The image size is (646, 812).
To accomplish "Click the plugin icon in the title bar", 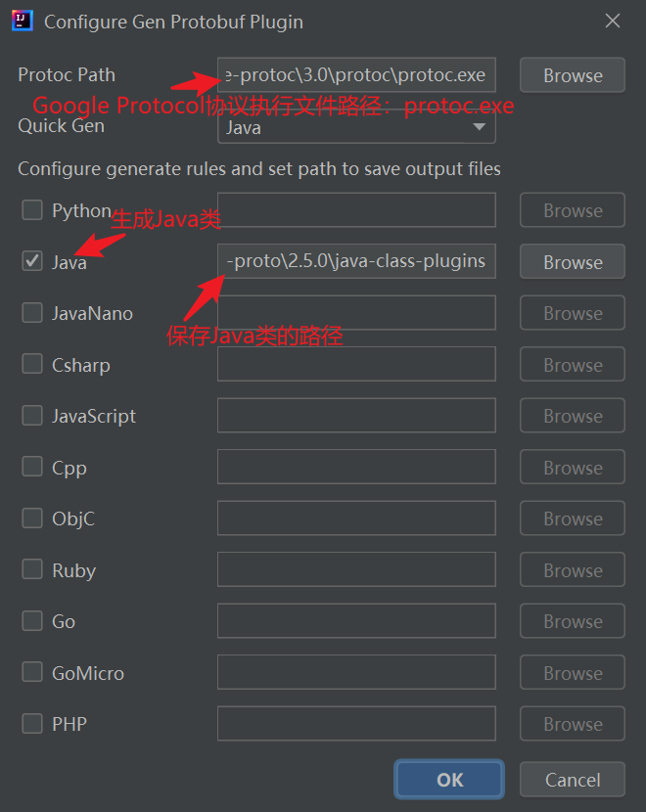I will 22,21.
